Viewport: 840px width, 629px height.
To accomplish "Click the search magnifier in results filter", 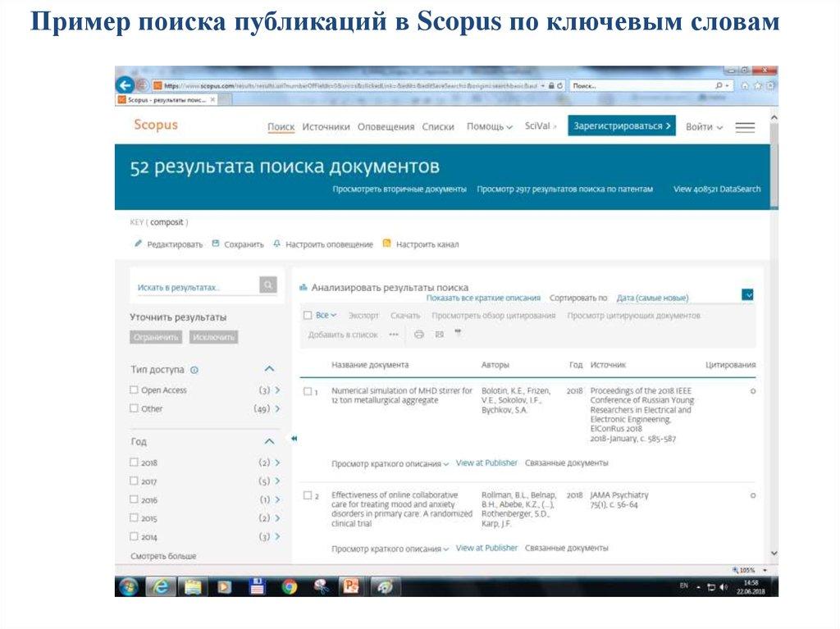I will 268,285.
